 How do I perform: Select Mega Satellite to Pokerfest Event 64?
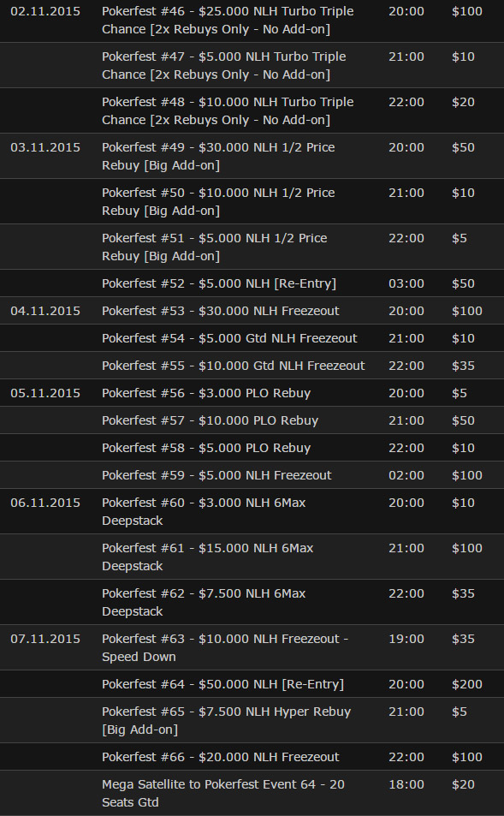223,793
